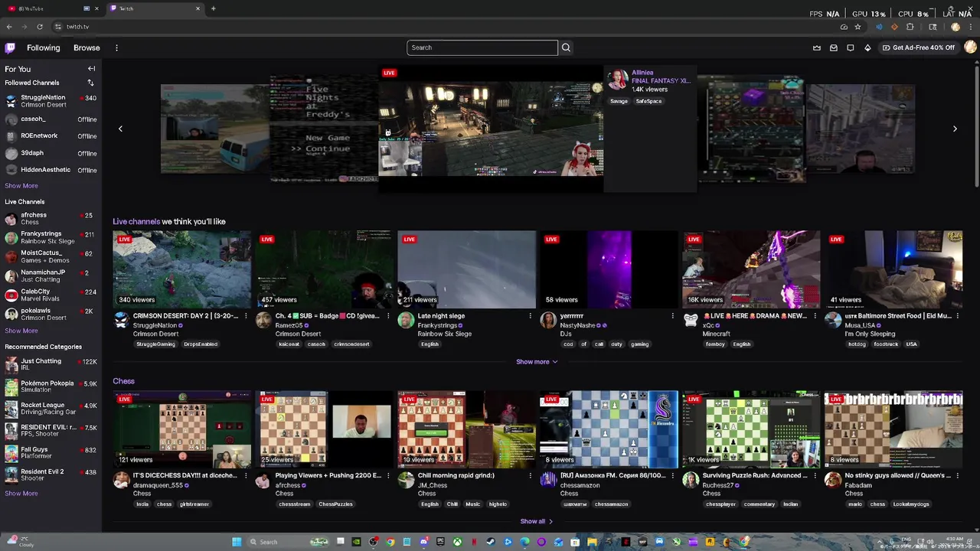Go to next carousel stream

pyautogui.click(x=955, y=129)
